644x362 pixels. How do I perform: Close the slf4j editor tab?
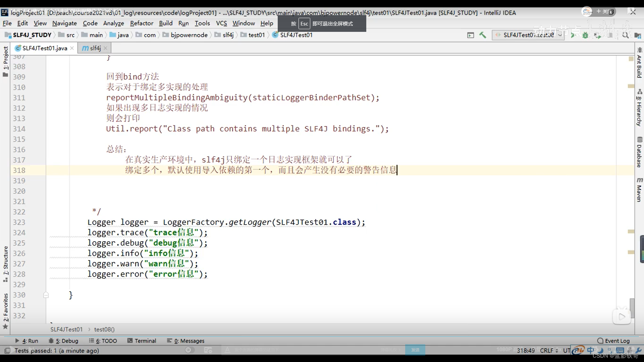coord(105,48)
